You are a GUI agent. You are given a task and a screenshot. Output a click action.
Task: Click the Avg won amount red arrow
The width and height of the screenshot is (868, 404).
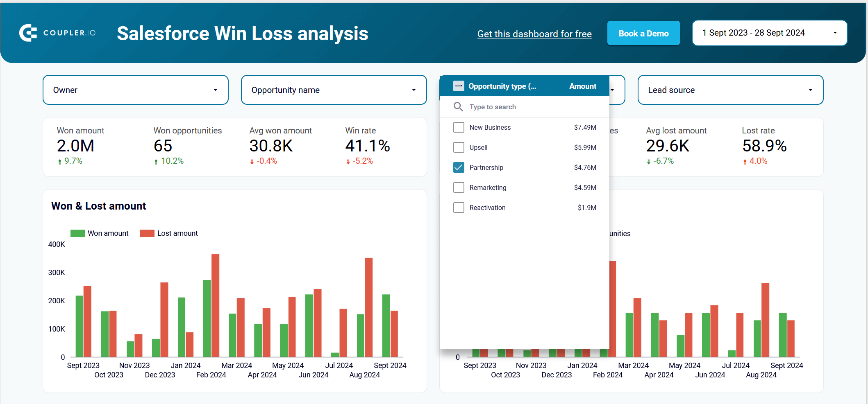(x=252, y=162)
